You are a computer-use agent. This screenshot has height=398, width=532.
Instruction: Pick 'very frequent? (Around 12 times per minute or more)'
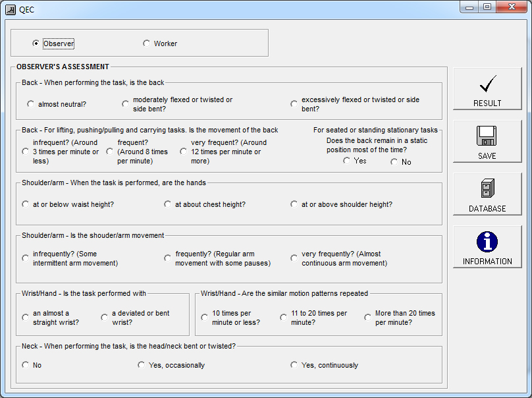pos(183,152)
